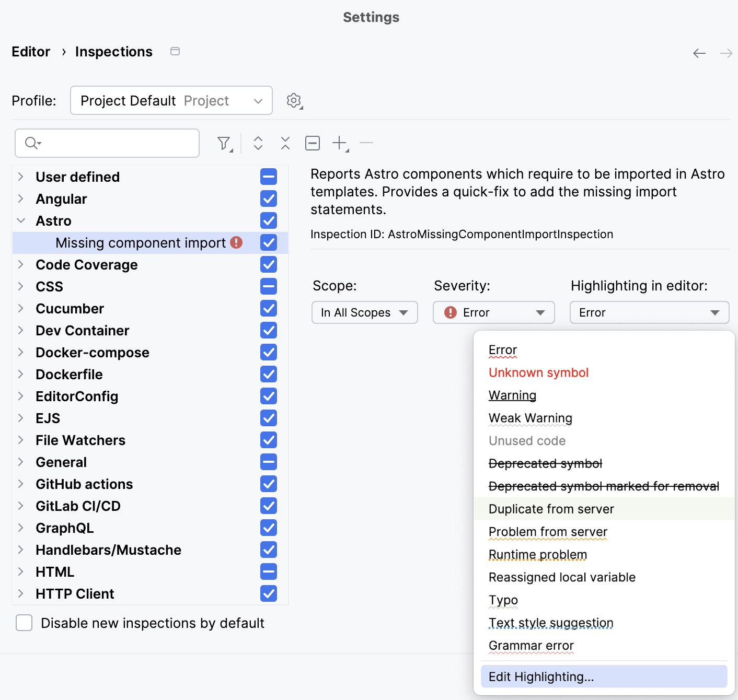Uncheck the Missing component import checkbox
Screen dimensions: 738x700
269,243
